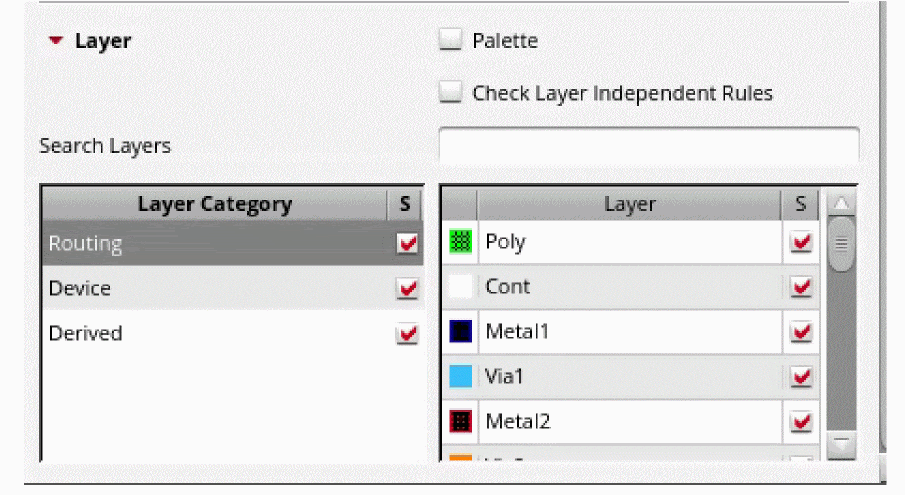
Task: Enable the Palette checkbox
Action: tap(452, 41)
